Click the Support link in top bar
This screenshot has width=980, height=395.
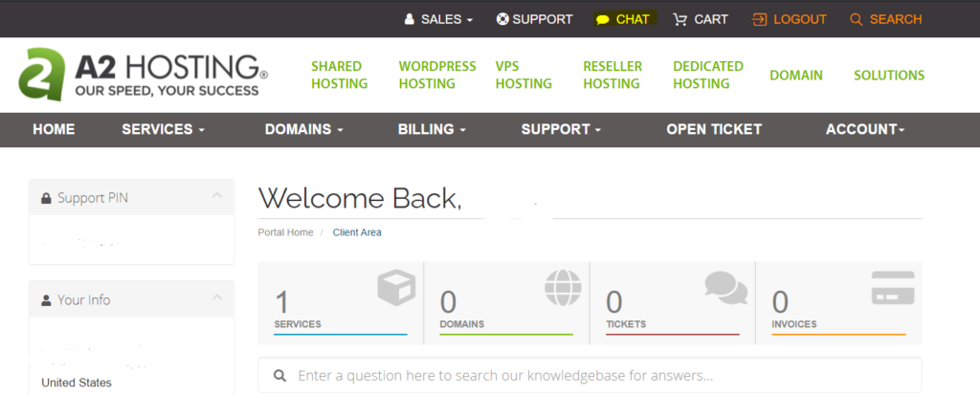click(543, 19)
